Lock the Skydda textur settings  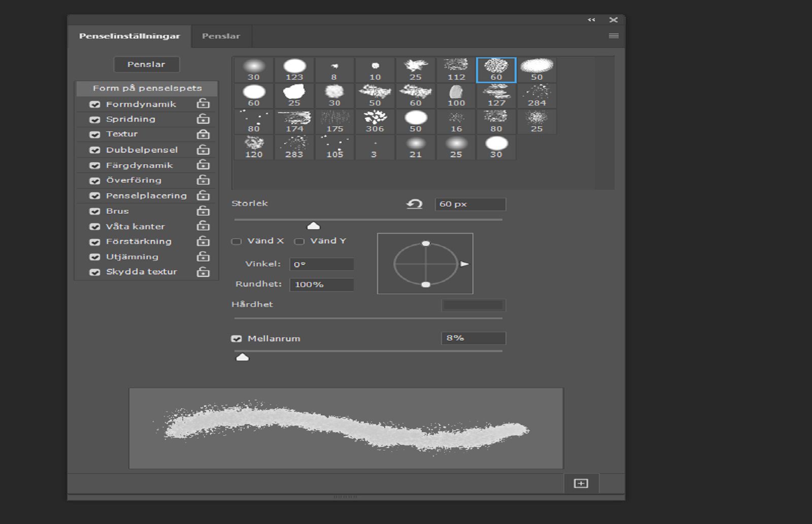pyautogui.click(x=202, y=272)
